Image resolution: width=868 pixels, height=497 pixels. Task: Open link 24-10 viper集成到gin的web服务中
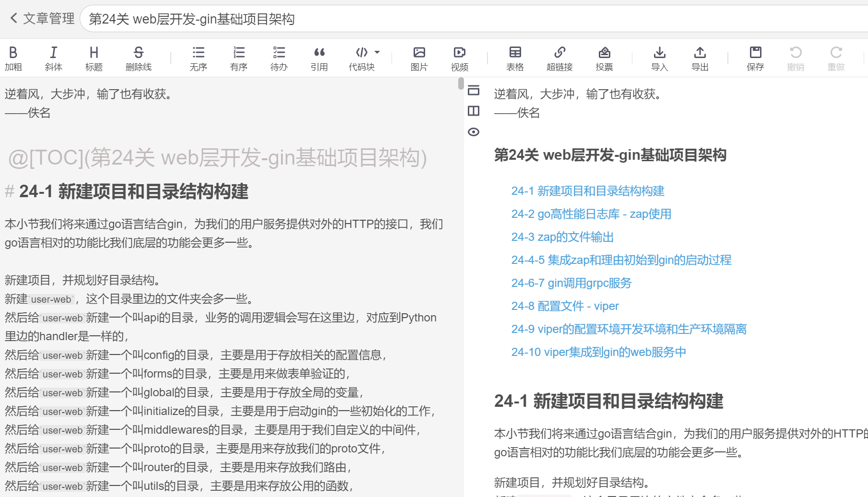click(598, 352)
